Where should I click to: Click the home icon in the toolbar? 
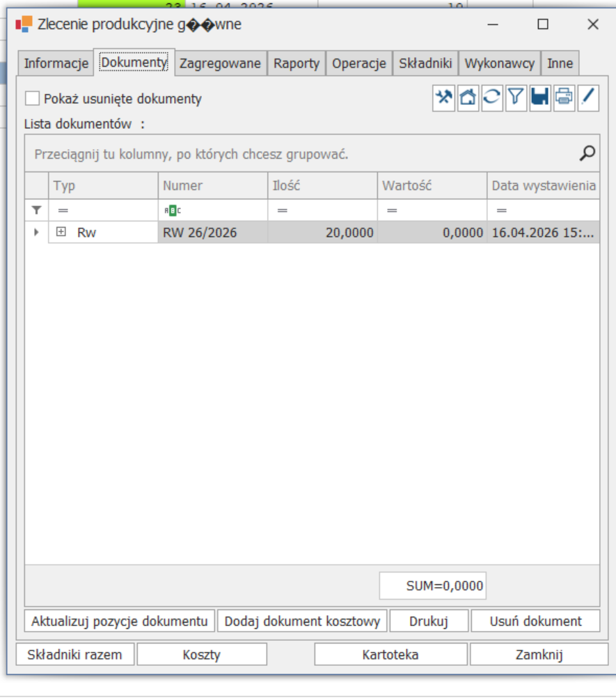pos(468,98)
